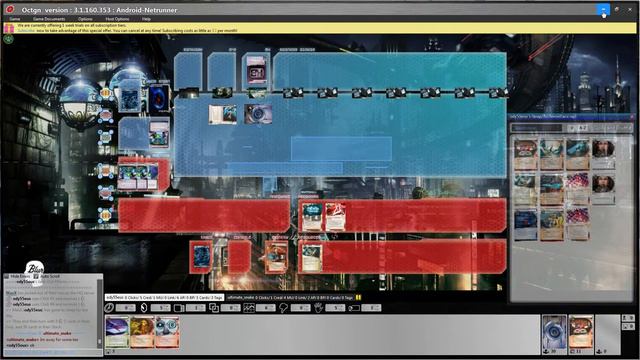Viewport: 640px width, 360px height.
Task: Click the card in lower right red zone
Action: (312, 258)
